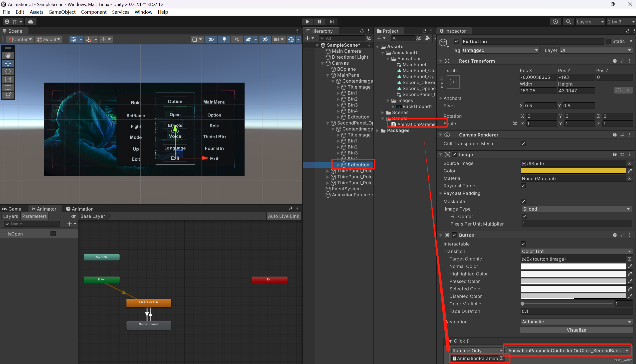Click the Pressed Color swatch
The height and width of the screenshot is (364, 636).
point(573,281)
